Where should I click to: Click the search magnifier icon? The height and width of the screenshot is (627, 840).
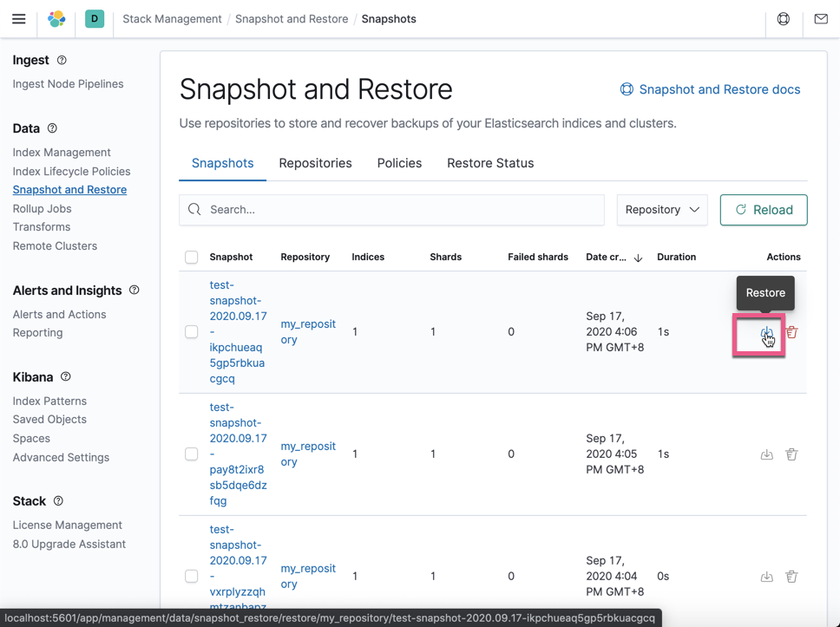coord(194,209)
